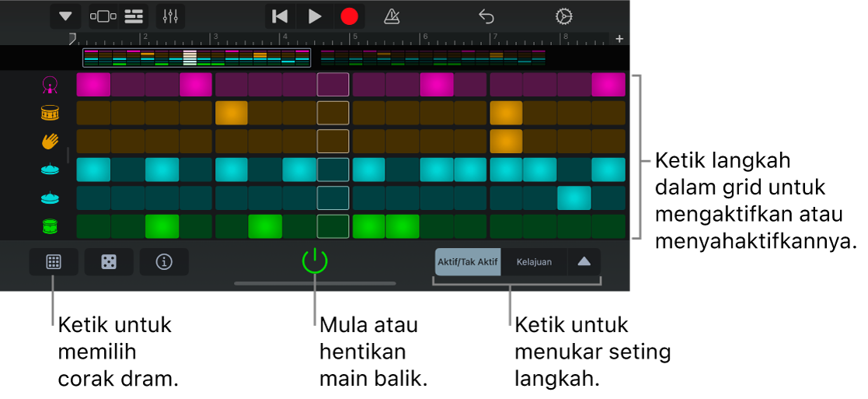Toggle the metronome
This screenshot has height=399, width=868.
tap(392, 16)
